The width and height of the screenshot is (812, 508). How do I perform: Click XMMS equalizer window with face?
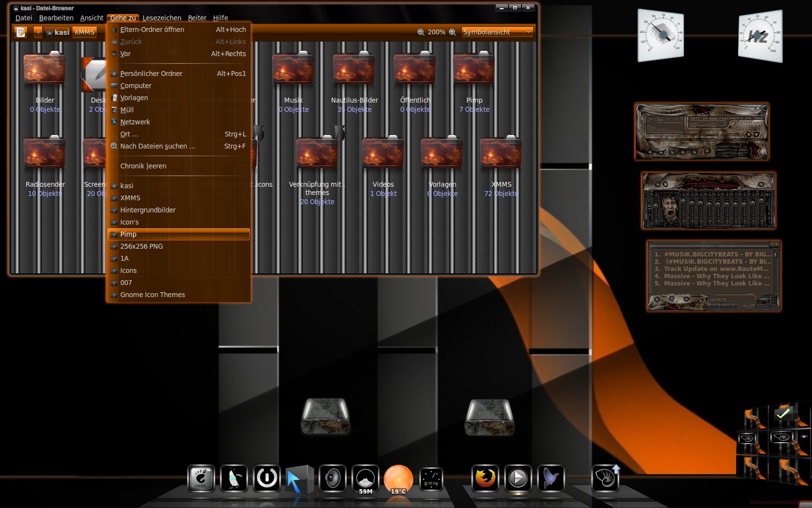709,200
